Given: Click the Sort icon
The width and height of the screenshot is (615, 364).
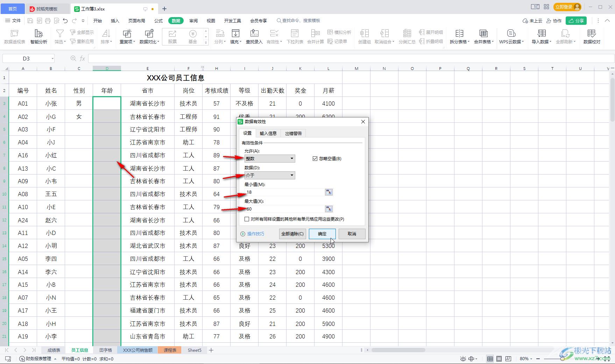Looking at the screenshot, I should tap(106, 34).
